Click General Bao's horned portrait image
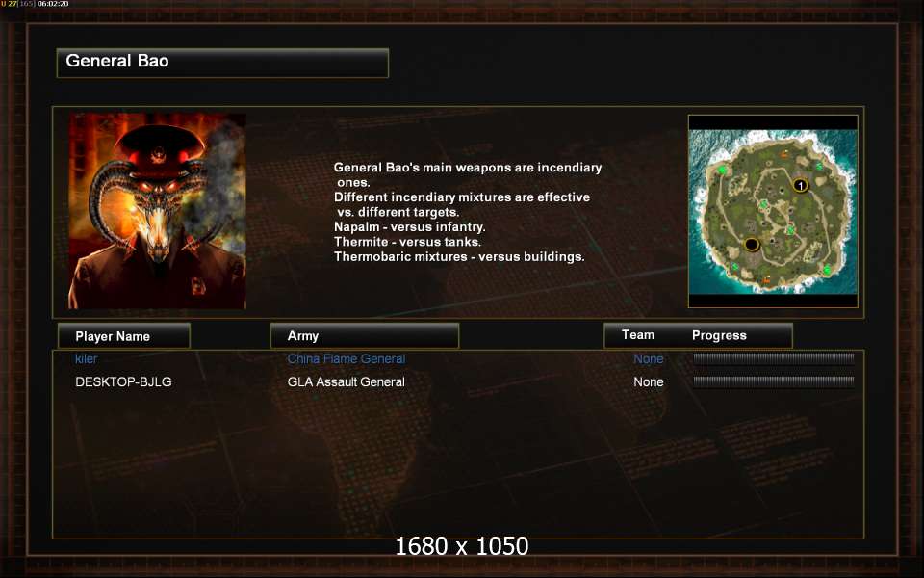 tap(157, 211)
